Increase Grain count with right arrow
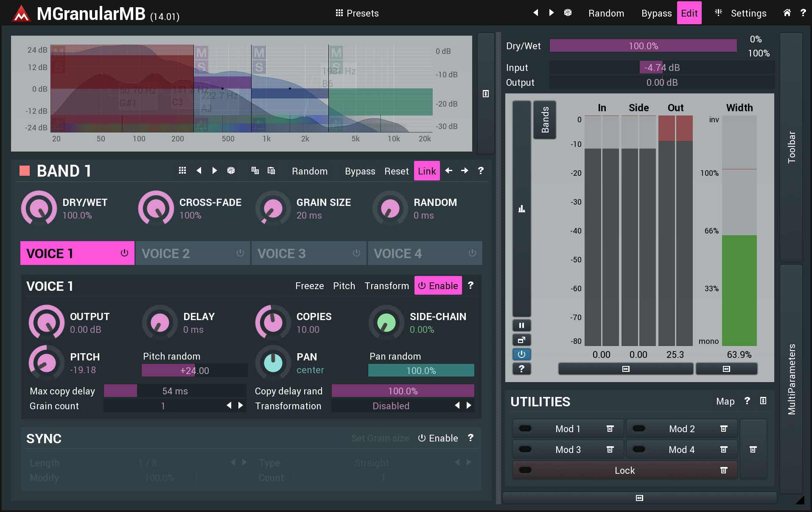Screen dimensions: 812x512 point(241,405)
